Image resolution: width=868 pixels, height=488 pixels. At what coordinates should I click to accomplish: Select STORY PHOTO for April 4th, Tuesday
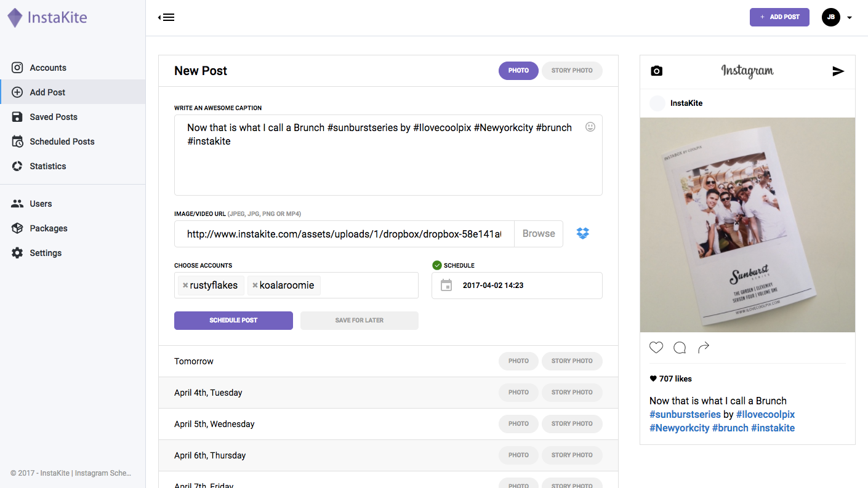572,393
